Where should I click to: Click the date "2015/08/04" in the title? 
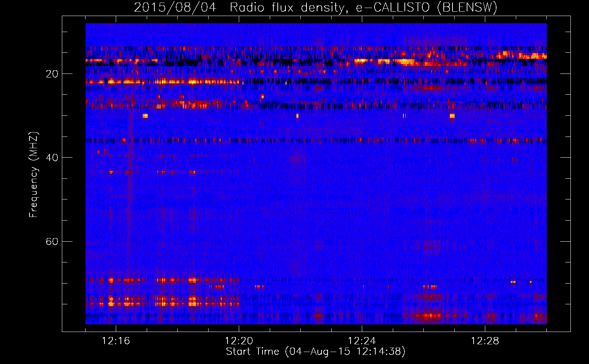[175, 8]
